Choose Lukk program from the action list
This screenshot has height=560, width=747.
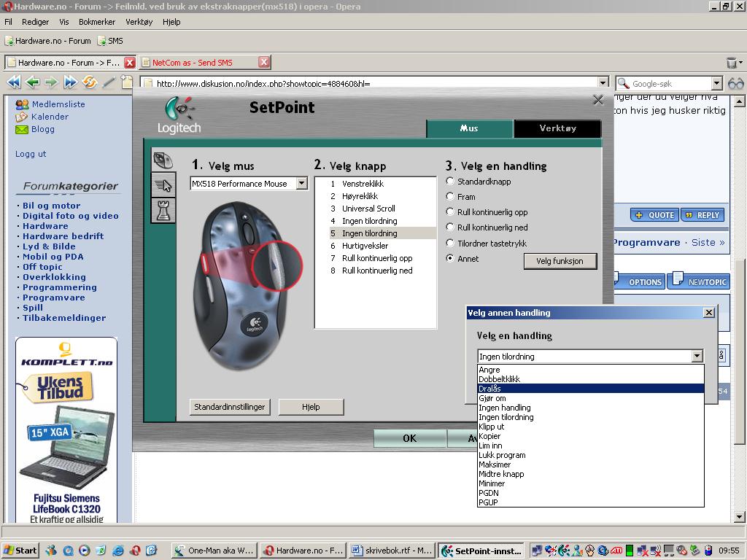(x=590, y=455)
